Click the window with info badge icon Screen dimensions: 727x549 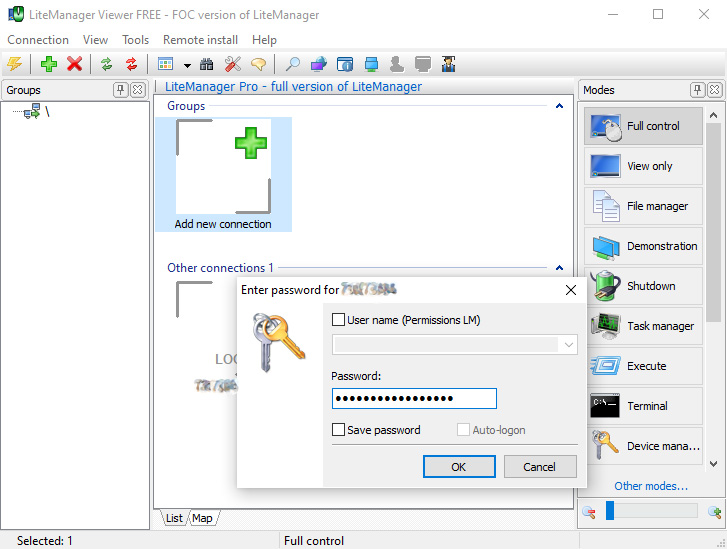[x=344, y=64]
